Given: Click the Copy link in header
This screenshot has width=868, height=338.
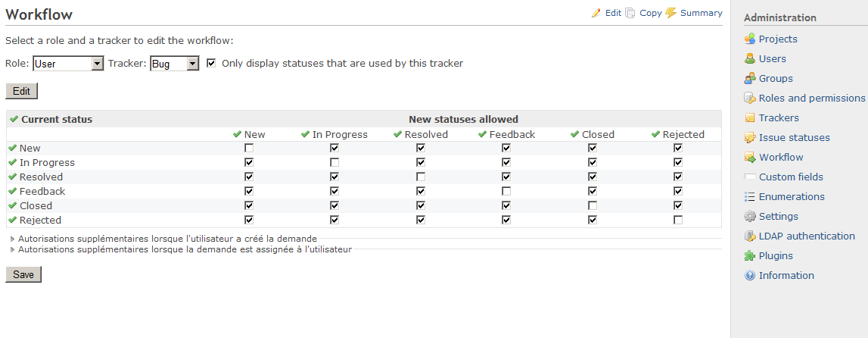Looking at the screenshot, I should tap(651, 13).
